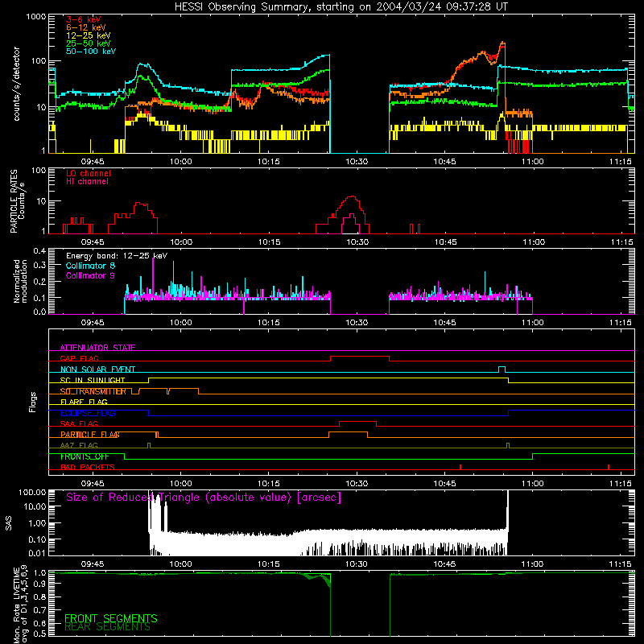
Task: Click the BAD_PACKETS flag label
Action: [88, 467]
